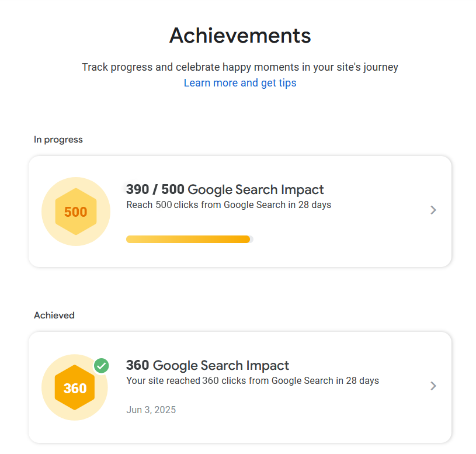This screenshot has height=454, width=476.
Task: Click the 'Your site reached 360 clicks' description
Action: [252, 381]
